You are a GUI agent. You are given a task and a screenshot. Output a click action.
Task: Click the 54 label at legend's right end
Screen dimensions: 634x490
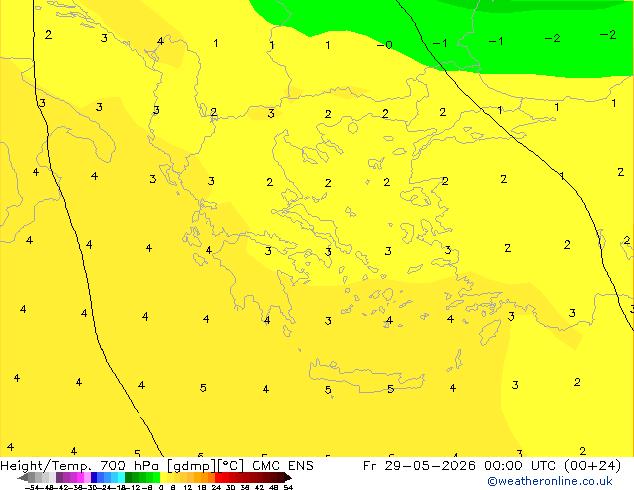coord(288,488)
